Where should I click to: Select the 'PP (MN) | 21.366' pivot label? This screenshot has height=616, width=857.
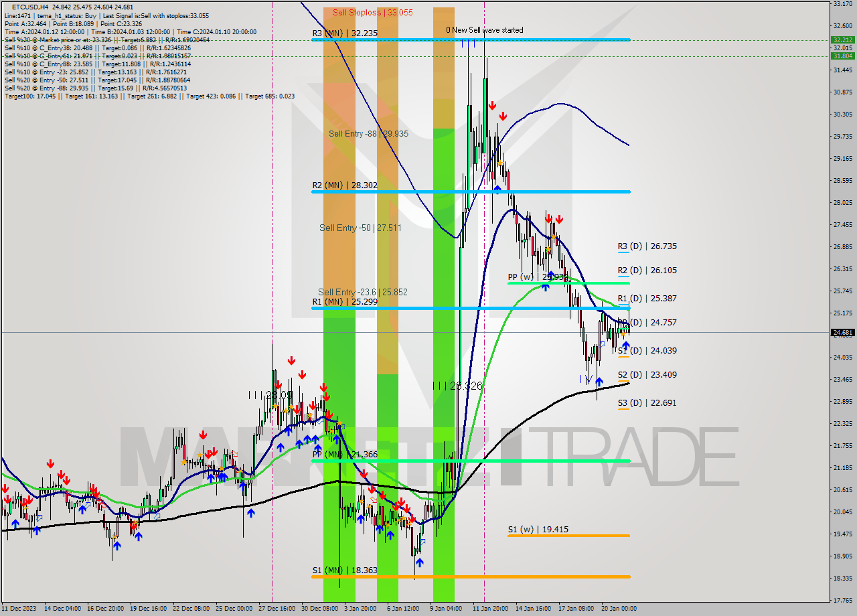point(345,454)
